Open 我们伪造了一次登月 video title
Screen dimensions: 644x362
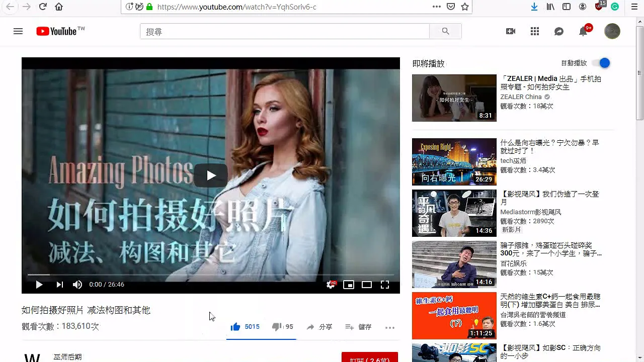pyautogui.click(x=550, y=198)
